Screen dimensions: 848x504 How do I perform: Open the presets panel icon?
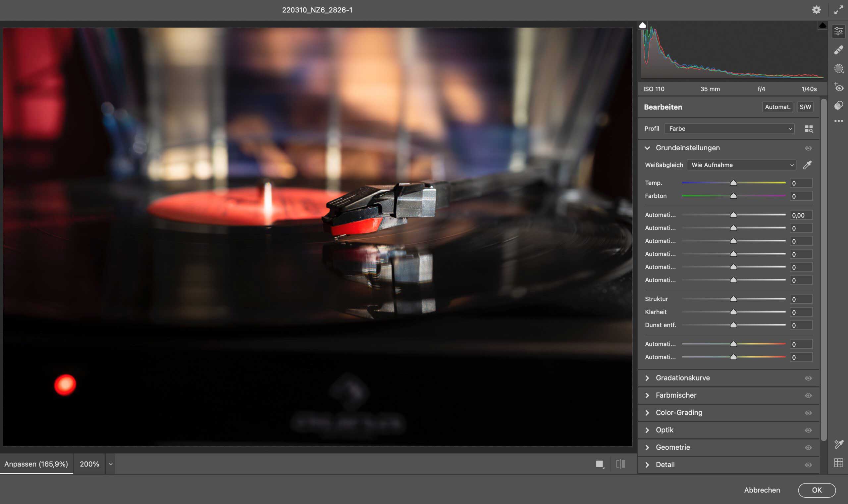coord(838,105)
